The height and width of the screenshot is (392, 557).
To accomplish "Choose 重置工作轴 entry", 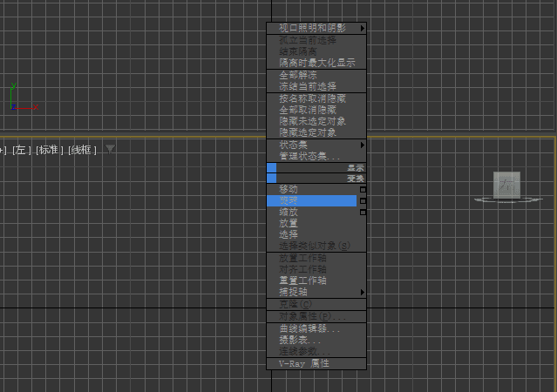I will (x=316, y=280).
